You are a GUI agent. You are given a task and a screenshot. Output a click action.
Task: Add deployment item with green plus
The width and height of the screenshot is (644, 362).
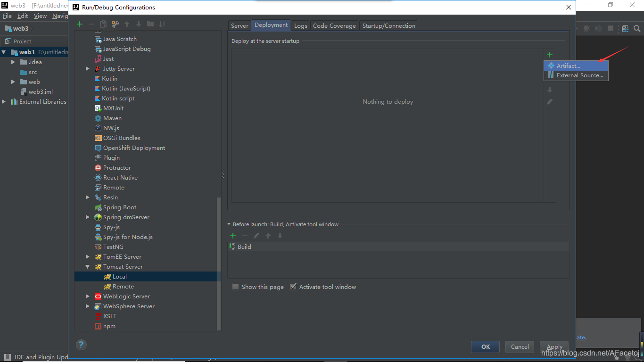click(550, 55)
